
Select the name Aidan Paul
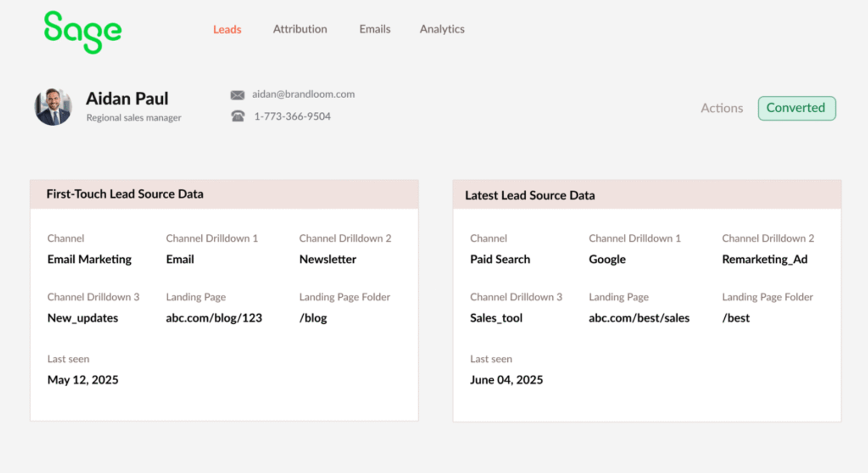127,98
